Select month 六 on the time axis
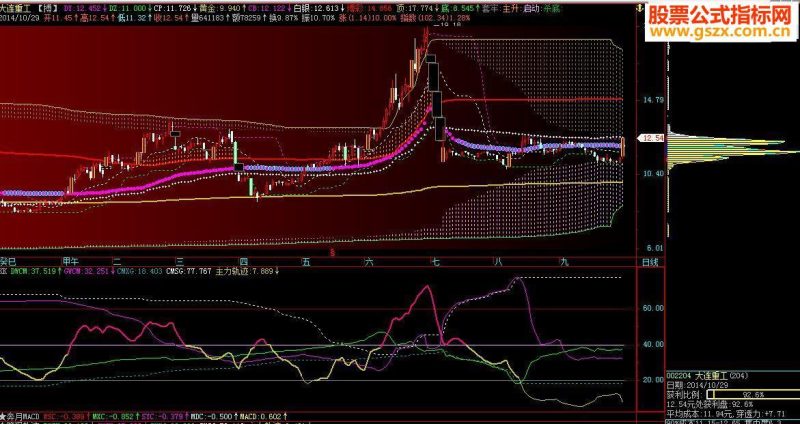Image resolution: width=800 pixels, height=424 pixels. point(369,262)
